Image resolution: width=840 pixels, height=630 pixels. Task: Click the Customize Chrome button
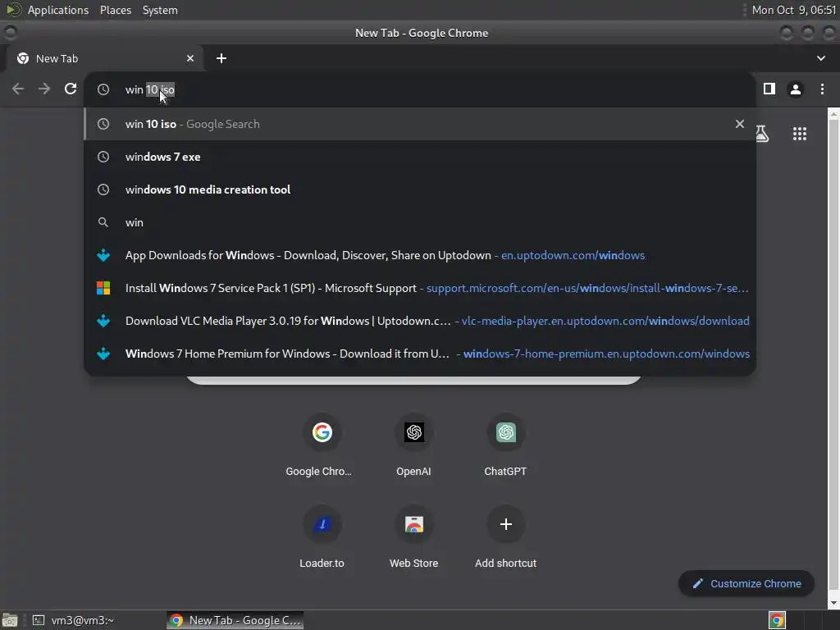point(746,583)
